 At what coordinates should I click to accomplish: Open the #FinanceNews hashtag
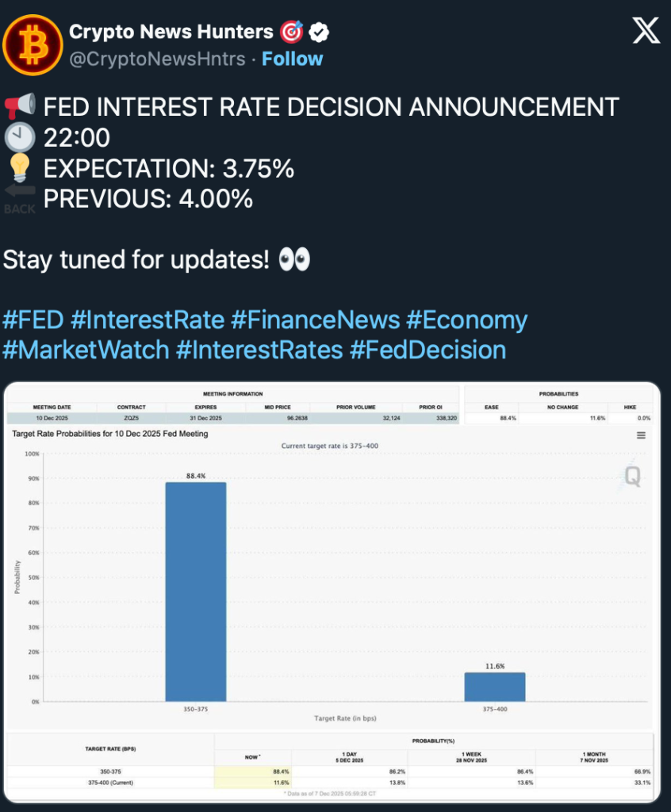315,320
